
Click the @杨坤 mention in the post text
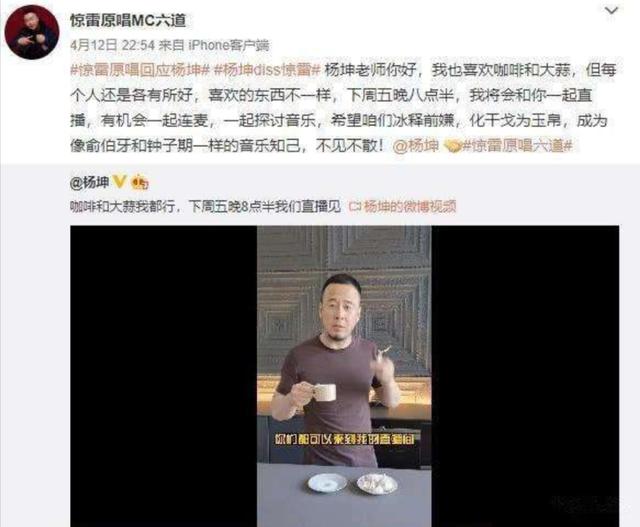tap(416, 146)
